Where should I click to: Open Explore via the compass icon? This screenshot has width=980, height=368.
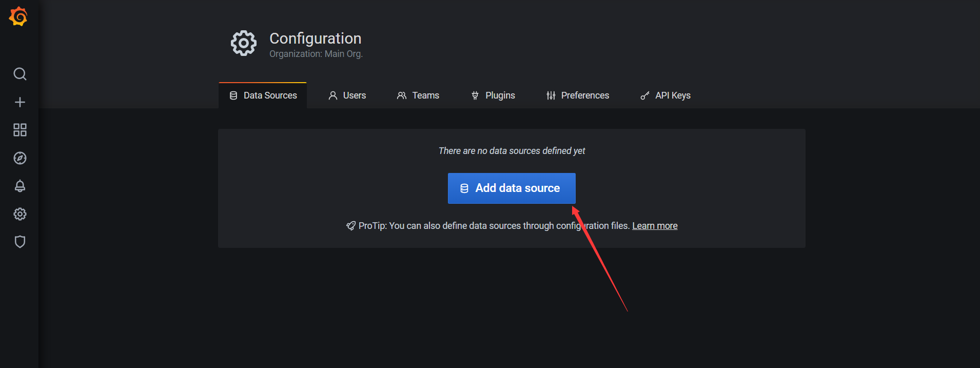tap(20, 158)
